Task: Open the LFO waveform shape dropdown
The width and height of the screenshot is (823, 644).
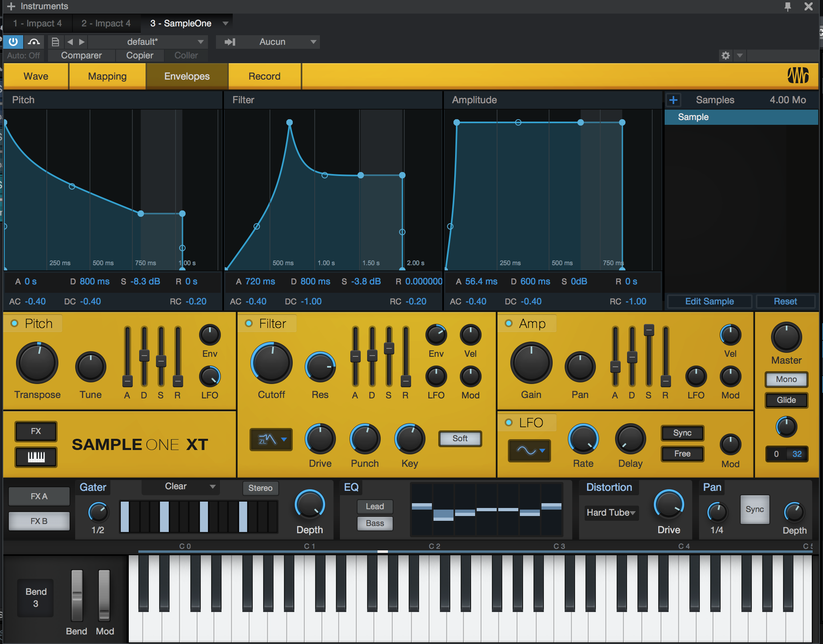Action: point(529,450)
